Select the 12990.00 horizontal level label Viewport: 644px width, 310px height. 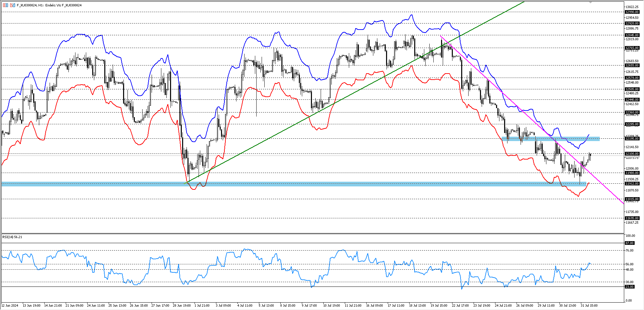click(632, 12)
